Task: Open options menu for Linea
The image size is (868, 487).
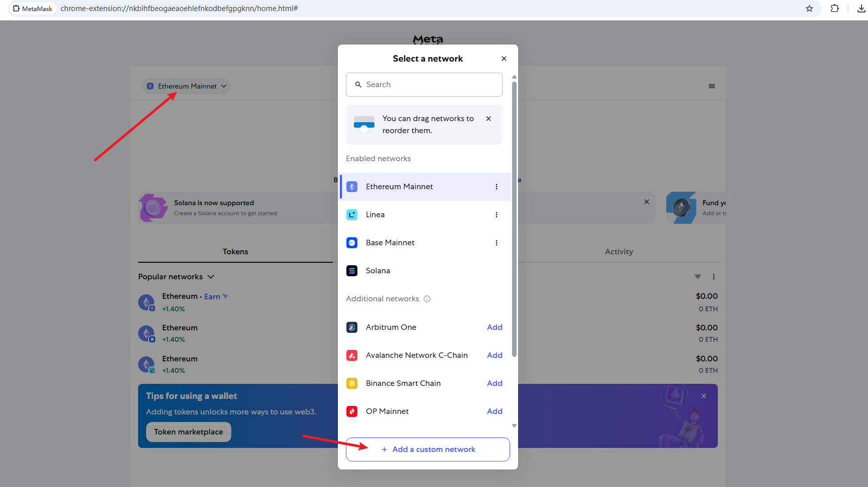Action: coord(497,215)
